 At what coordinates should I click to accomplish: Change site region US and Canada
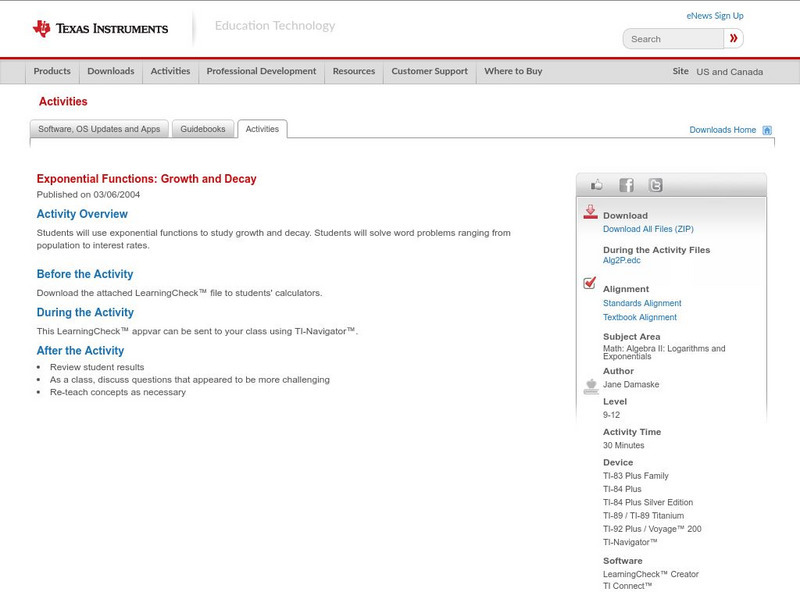click(x=729, y=72)
